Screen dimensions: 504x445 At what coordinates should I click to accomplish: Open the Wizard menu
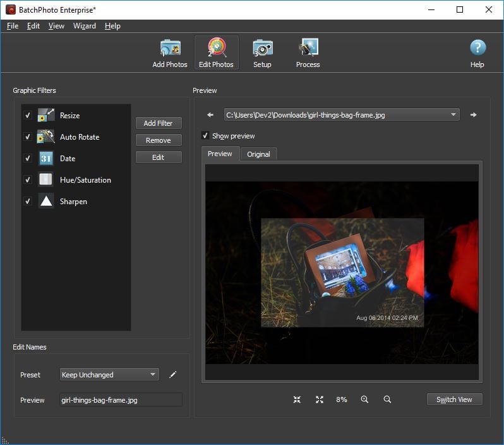(84, 26)
